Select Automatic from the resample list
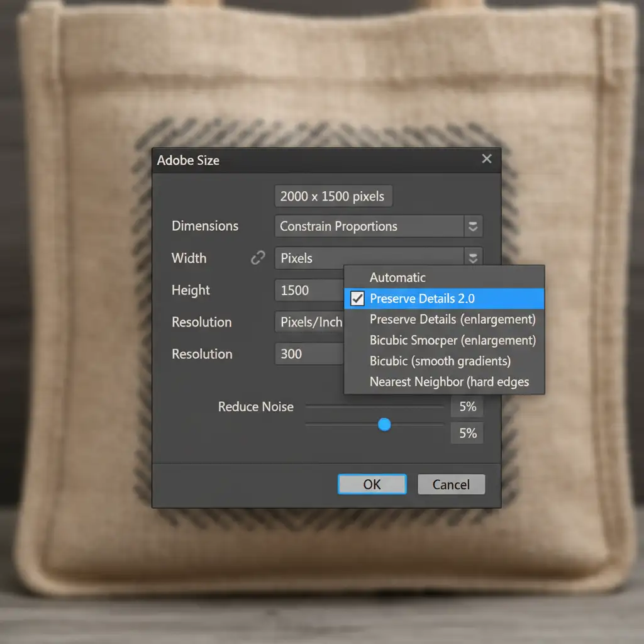The height and width of the screenshot is (644, 644). point(397,277)
